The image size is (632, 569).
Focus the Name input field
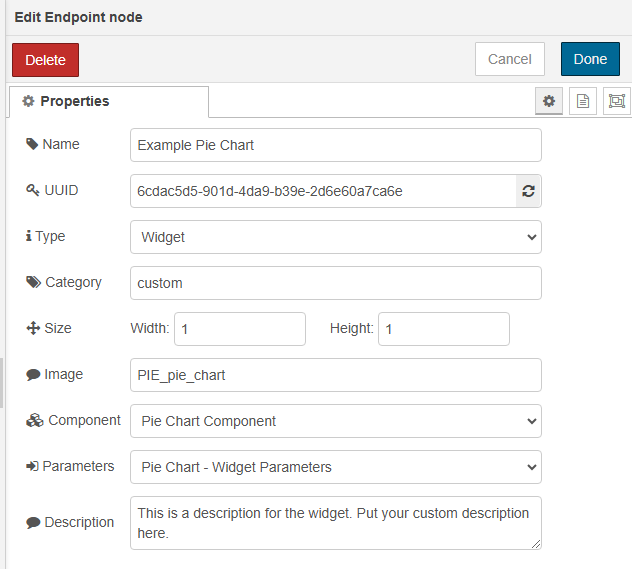336,145
